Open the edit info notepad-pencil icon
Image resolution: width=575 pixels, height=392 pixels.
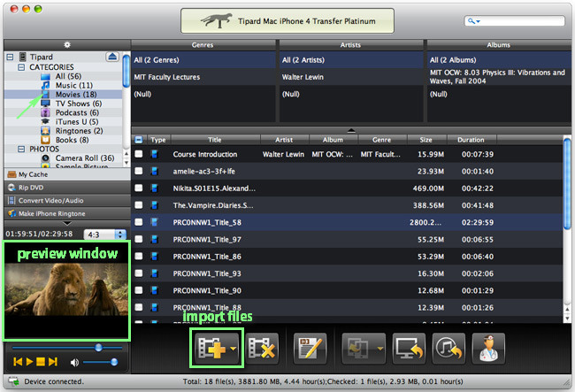coord(310,348)
